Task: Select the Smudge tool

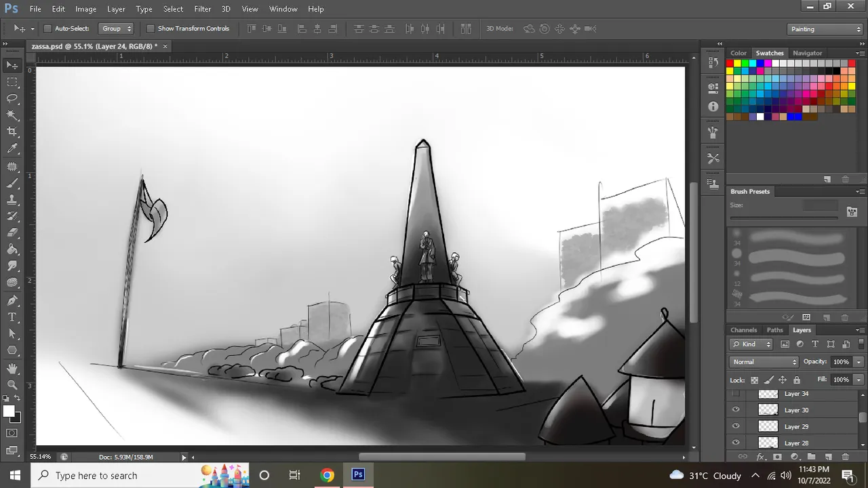Action: coord(12,266)
